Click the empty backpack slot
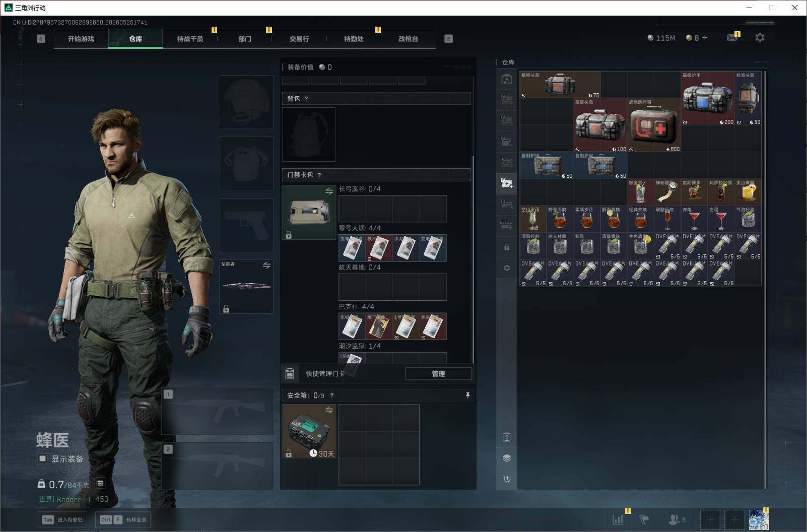Screen dimensions: 807x532 click(x=309, y=134)
